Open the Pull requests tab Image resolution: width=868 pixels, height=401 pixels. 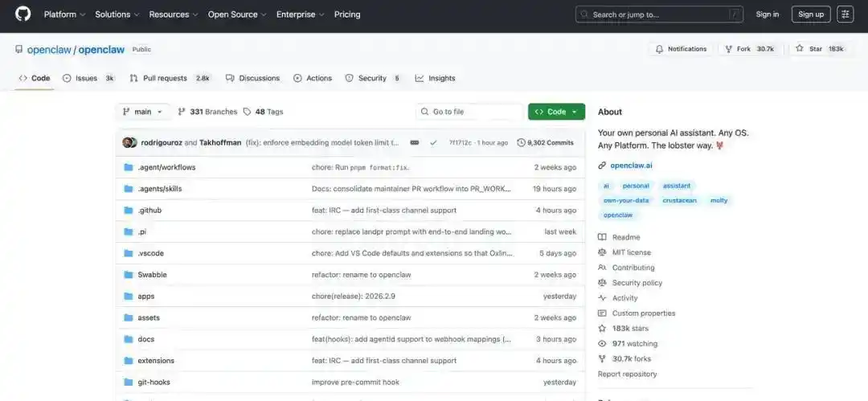(x=165, y=78)
